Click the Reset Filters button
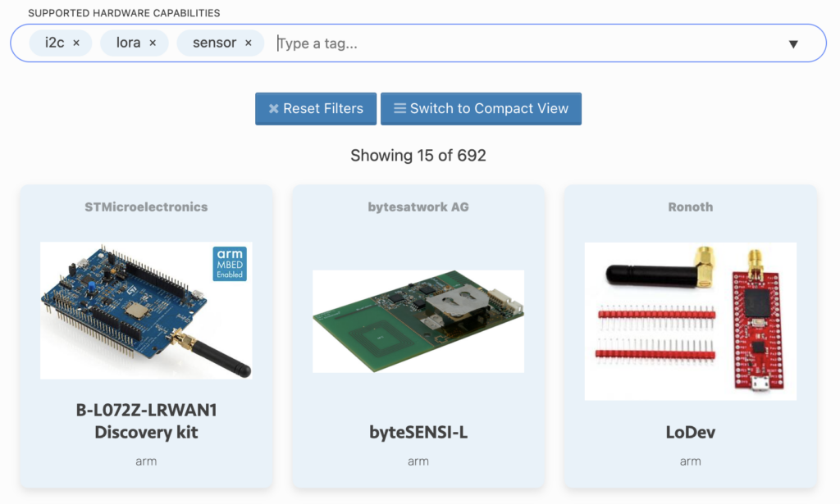 tap(316, 108)
